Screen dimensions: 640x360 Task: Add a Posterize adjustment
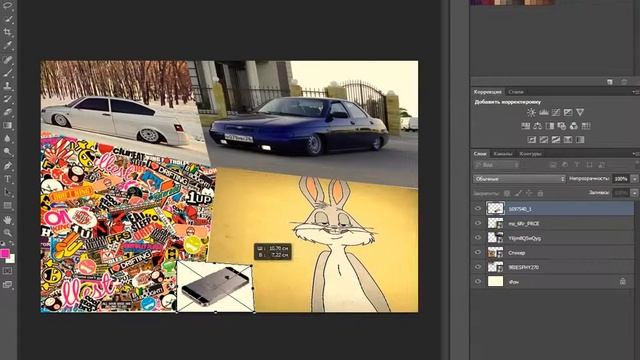(x=544, y=140)
